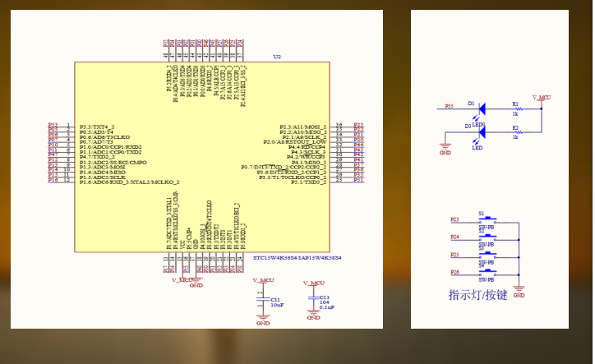This screenshot has height=364, width=595.
Task: Select the D1 LED diode symbol
Action: (x=482, y=109)
